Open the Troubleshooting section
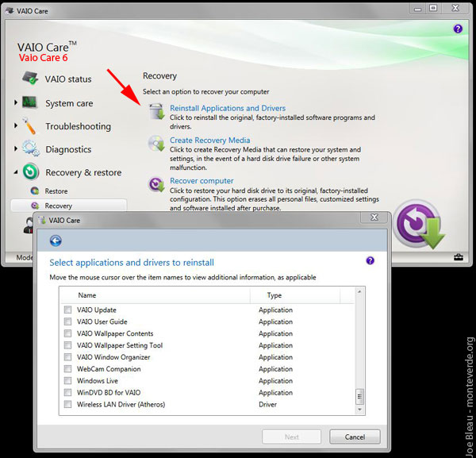 [78, 126]
